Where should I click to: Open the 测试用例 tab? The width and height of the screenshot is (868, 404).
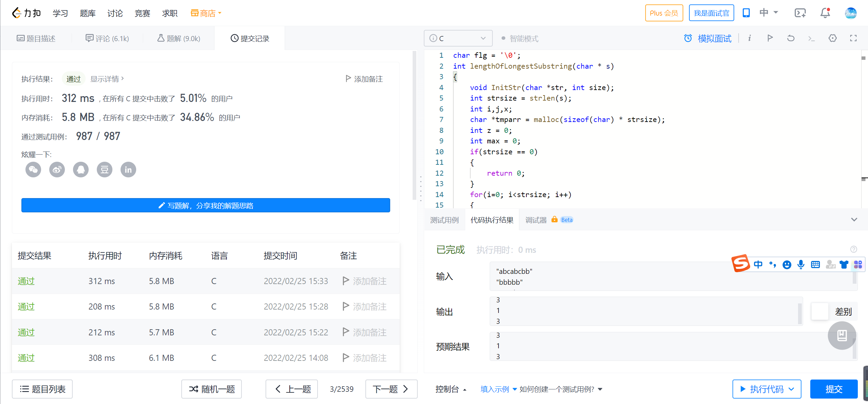click(x=444, y=220)
